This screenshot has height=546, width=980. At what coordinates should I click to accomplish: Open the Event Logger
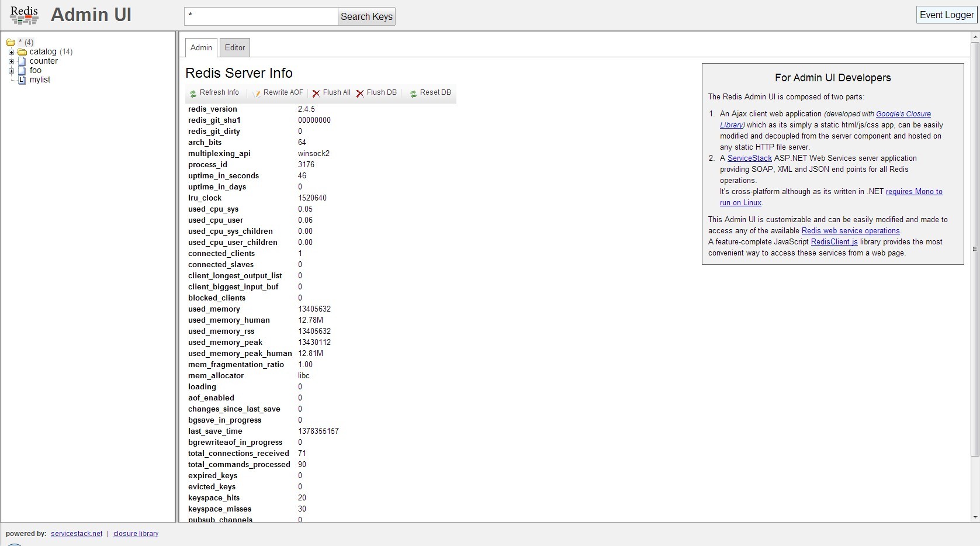tap(947, 15)
